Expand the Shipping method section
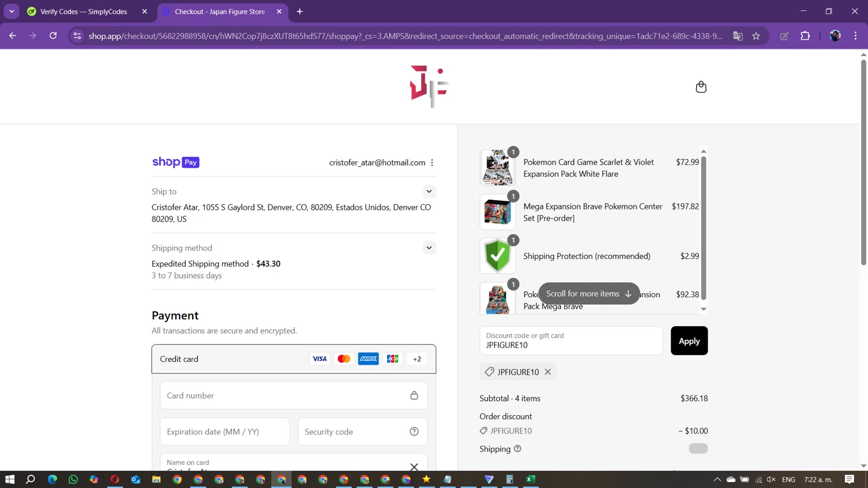868x488 pixels. click(x=429, y=247)
